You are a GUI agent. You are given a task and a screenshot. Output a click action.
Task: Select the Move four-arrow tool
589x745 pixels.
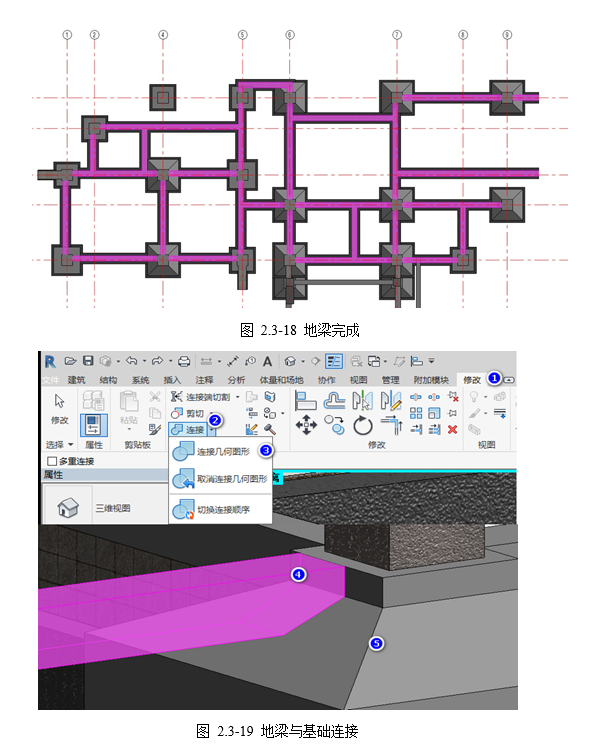(306, 425)
